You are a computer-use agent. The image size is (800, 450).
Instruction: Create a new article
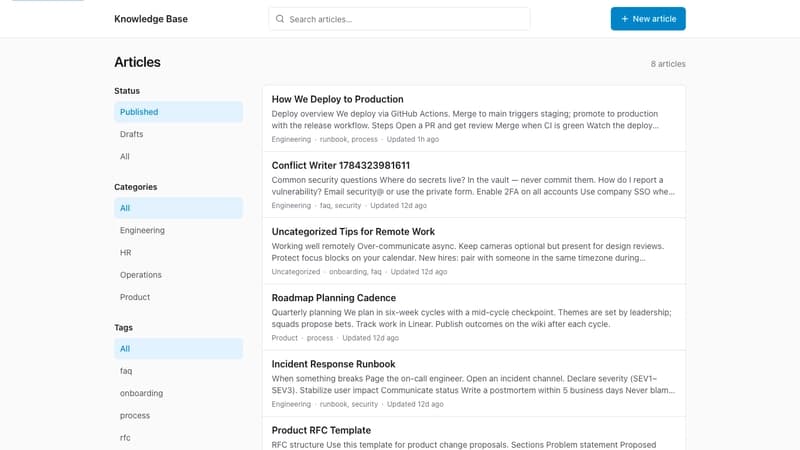click(648, 19)
